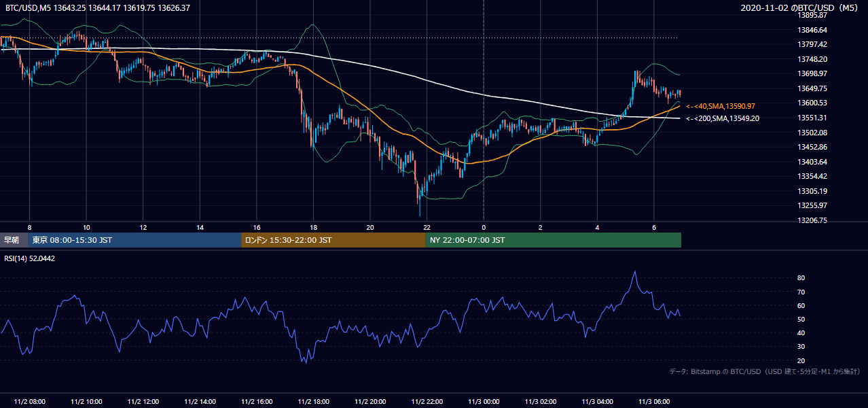Click price axis value 13206.75
The width and height of the screenshot is (868, 408).
pyautogui.click(x=812, y=220)
